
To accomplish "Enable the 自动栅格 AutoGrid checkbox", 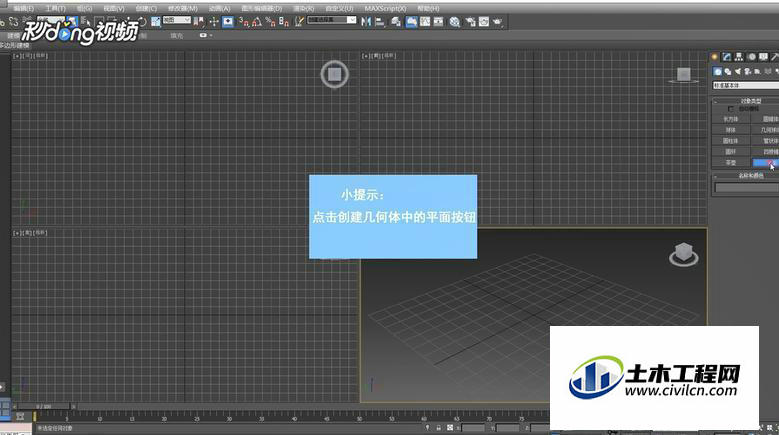I will pyautogui.click(x=730, y=109).
